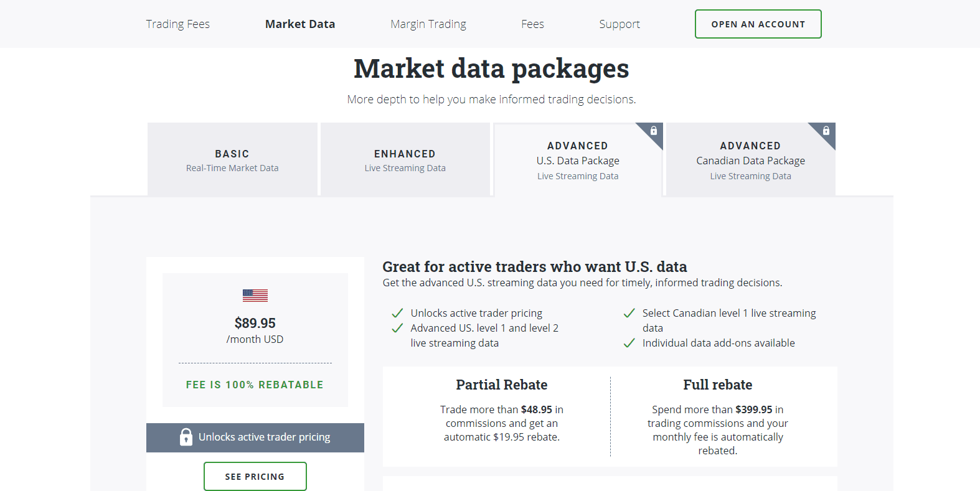Click the Market data packages heading
The width and height of the screenshot is (980, 491).
point(491,69)
